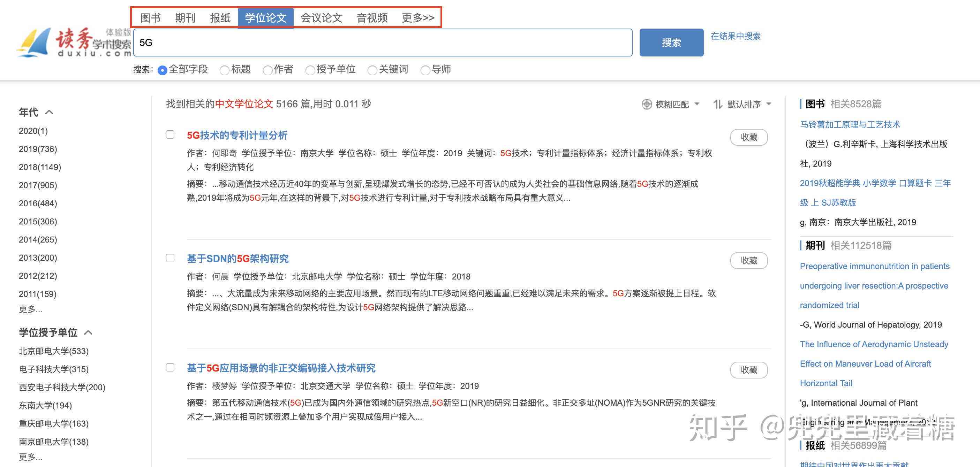Viewport: 980px width, 467px height.
Task: Select the 授予单位 radio button
Action: (x=310, y=70)
